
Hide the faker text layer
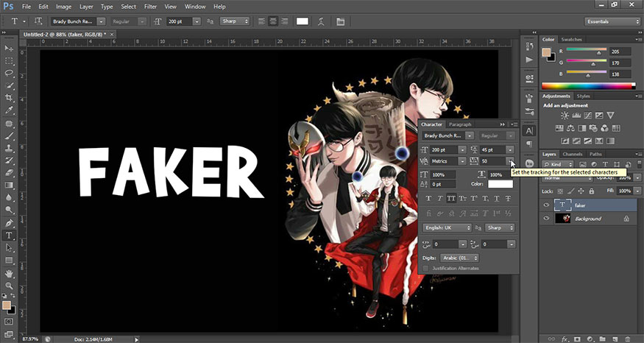[x=546, y=205]
